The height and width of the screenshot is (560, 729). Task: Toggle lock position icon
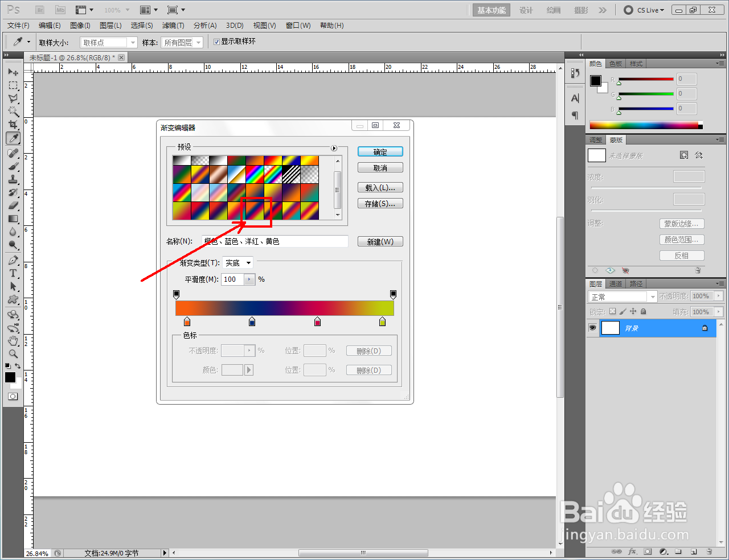[633, 311]
